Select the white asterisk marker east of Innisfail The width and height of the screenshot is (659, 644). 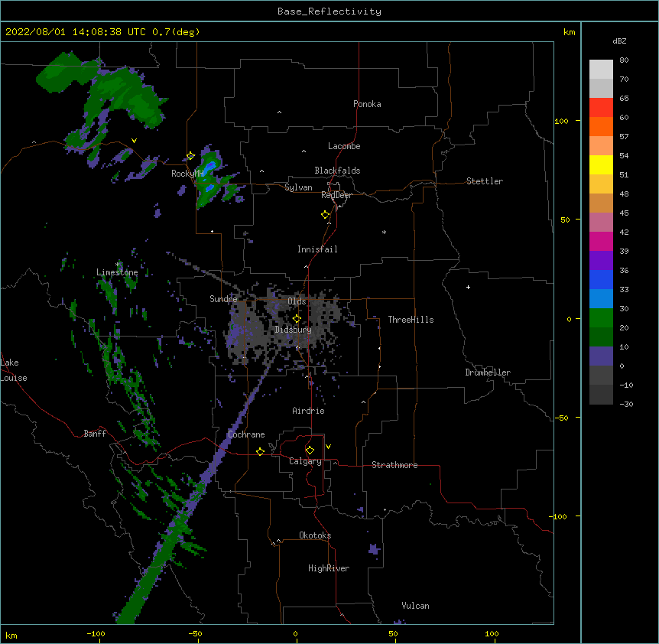[384, 233]
